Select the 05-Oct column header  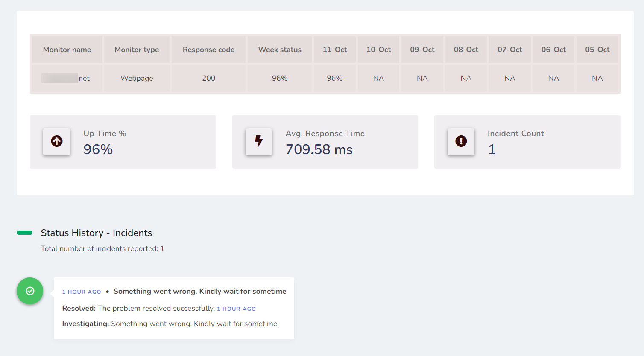[597, 50]
